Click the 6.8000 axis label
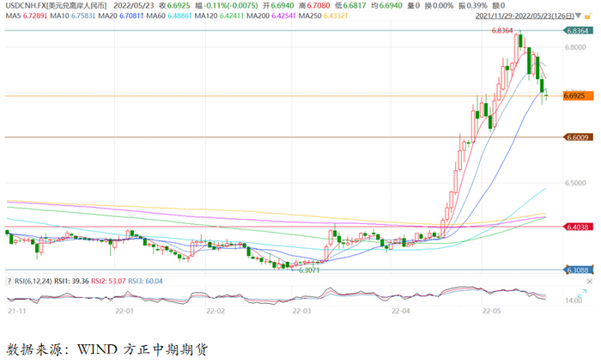The image size is (601, 364). [x=575, y=47]
